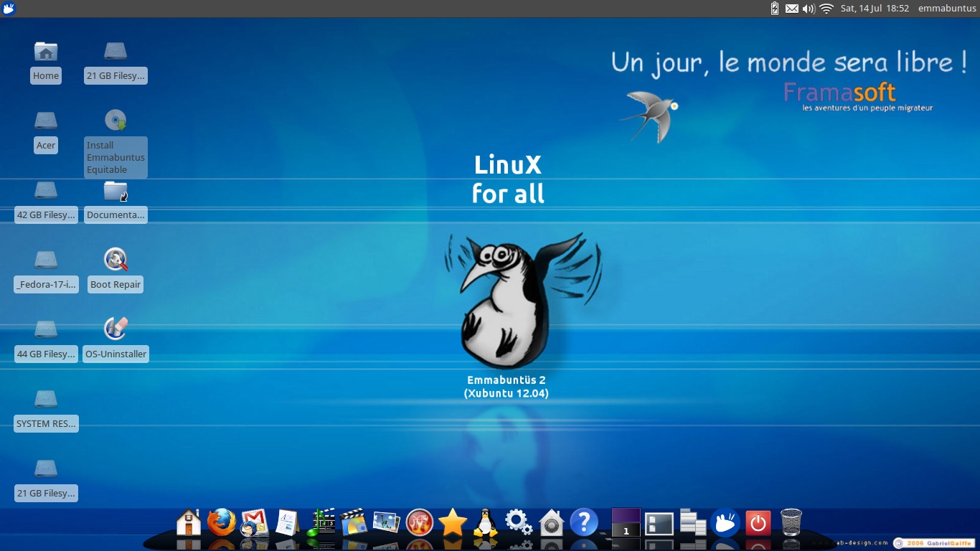Viewport: 980px width, 551px height.
Task: Click the yellow star dock icon
Action: (x=453, y=522)
